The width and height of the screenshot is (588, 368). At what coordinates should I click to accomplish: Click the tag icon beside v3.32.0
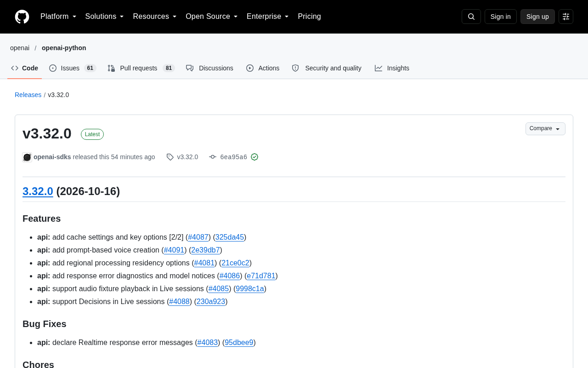[170, 157]
